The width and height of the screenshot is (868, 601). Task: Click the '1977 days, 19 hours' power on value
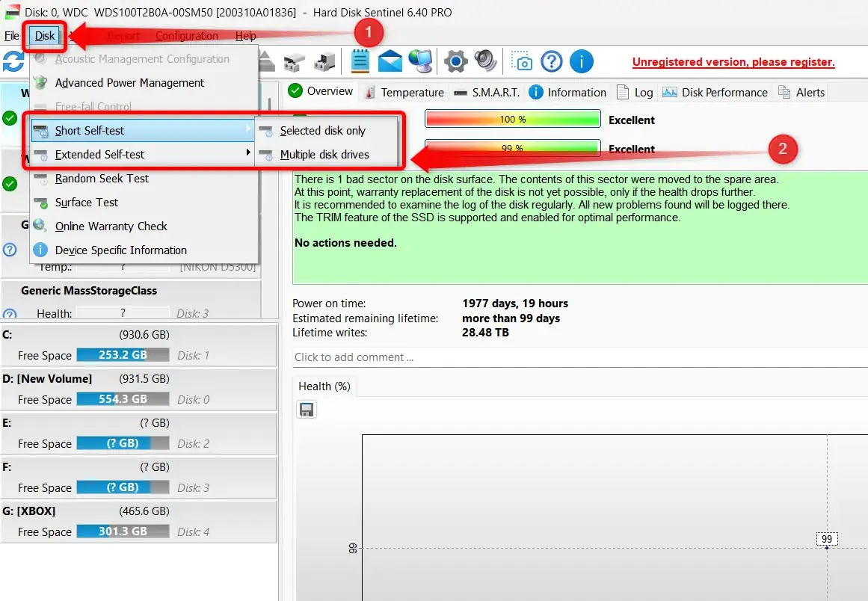(515, 303)
